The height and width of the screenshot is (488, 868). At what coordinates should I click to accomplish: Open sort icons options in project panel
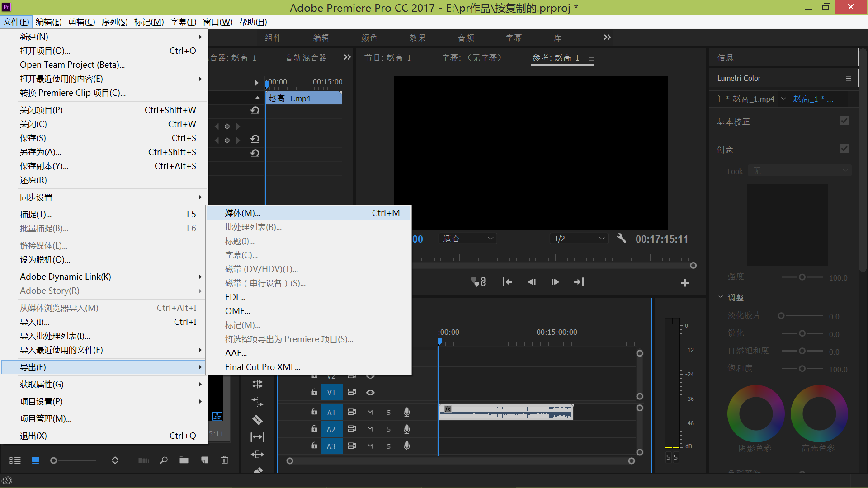pyautogui.click(x=115, y=460)
